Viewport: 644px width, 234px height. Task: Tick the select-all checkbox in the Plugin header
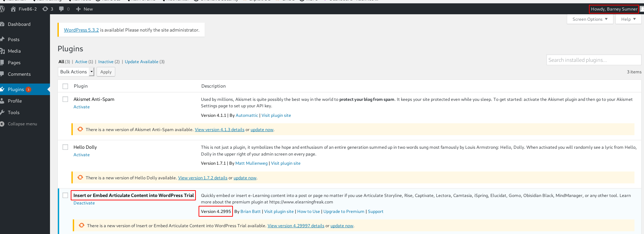(65, 86)
